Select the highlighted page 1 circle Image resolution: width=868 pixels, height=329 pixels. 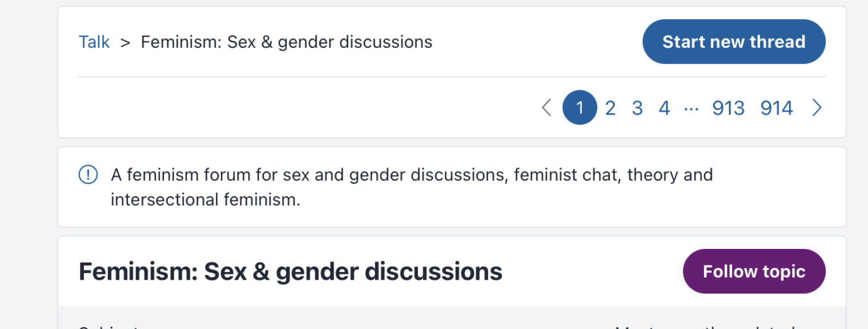pos(580,107)
